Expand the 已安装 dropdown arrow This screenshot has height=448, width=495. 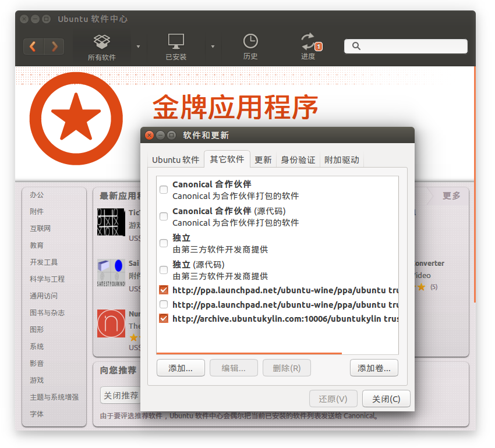[x=213, y=47]
